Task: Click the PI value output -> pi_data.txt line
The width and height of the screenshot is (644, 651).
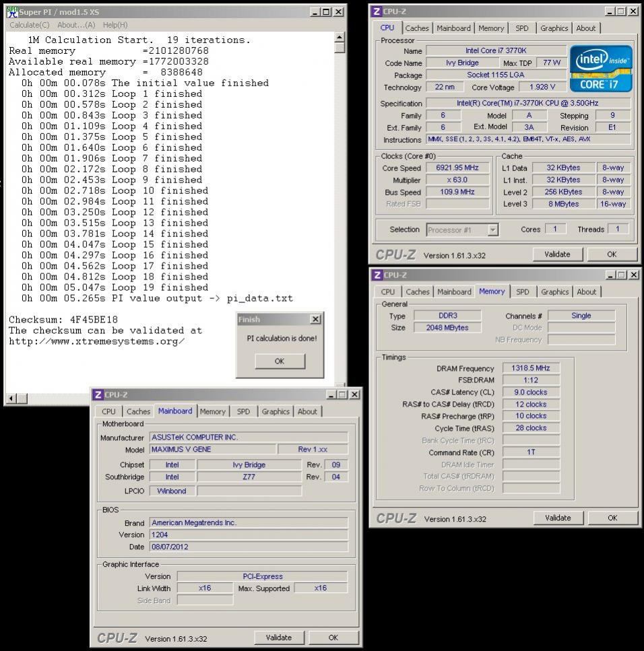Action: pos(158,298)
